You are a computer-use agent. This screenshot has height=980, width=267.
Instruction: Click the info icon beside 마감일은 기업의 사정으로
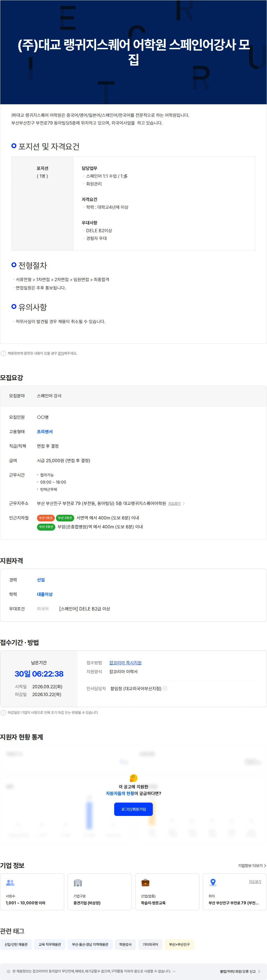[3, 712]
